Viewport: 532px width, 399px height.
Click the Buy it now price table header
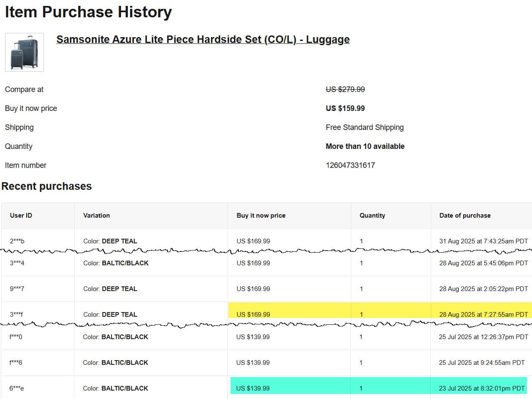pyautogui.click(x=261, y=216)
